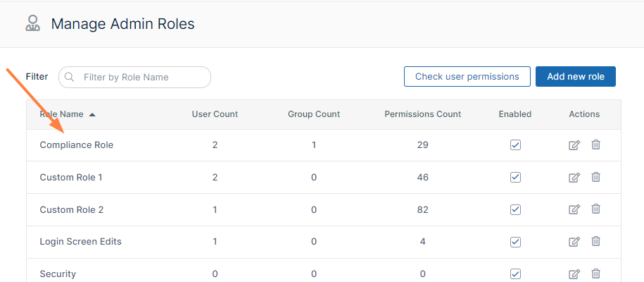Viewport: 644px width, 282px height.
Task: Uncheck Enabled for Custom Role 1
Action: tap(515, 178)
